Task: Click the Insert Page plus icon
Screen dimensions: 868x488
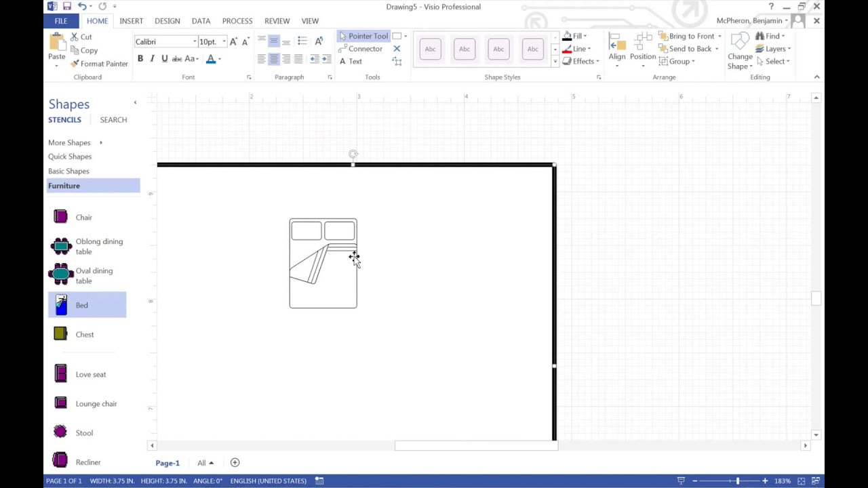Action: pos(235,463)
